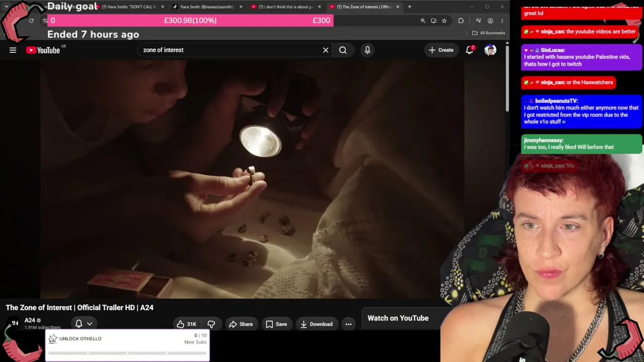Clear the 'zone of interest' search text
Viewport: 644px width, 362px height.
pos(326,50)
